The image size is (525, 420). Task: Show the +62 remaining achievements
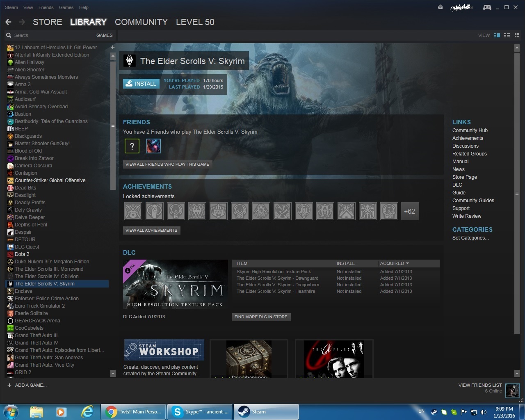coord(410,211)
